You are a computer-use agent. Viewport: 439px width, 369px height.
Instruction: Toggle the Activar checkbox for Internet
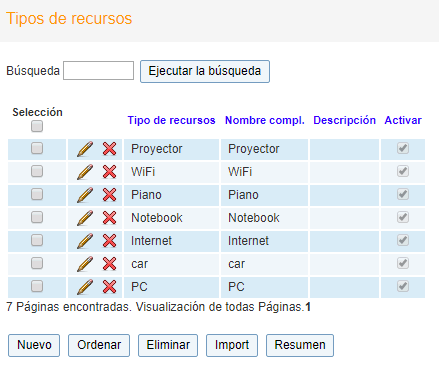(x=403, y=240)
